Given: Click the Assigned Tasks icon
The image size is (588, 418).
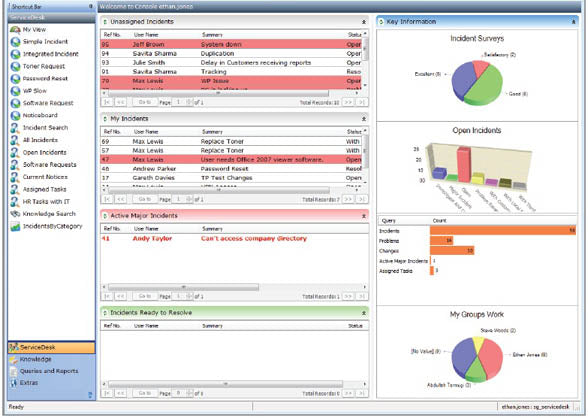Looking at the screenshot, I should (x=15, y=189).
